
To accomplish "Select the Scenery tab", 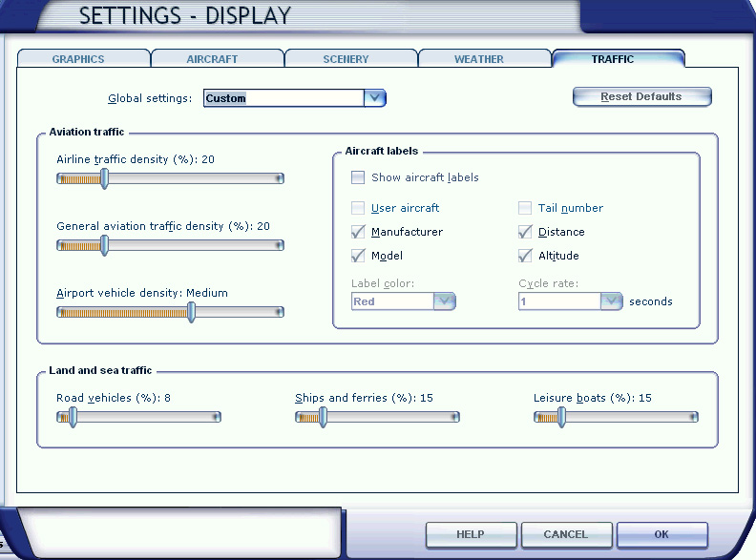I will coord(346,59).
